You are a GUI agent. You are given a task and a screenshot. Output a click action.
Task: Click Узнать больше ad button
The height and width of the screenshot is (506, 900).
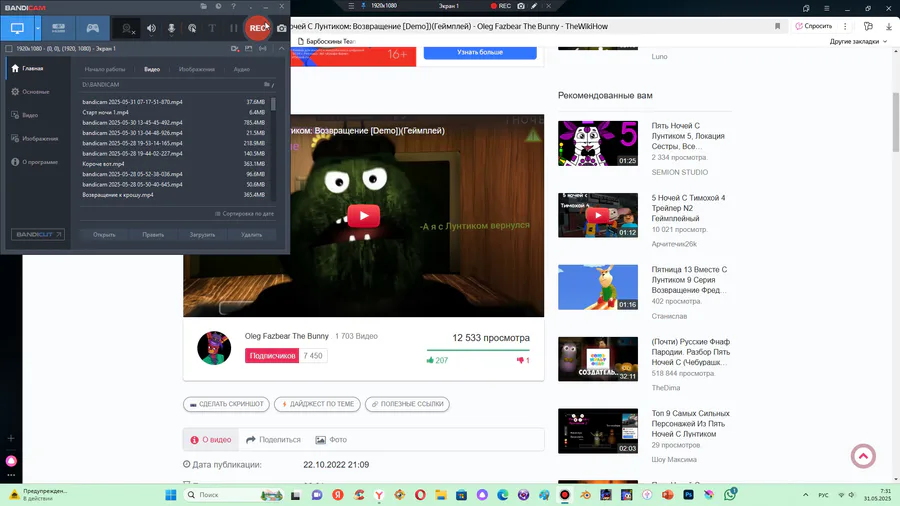[x=480, y=52]
